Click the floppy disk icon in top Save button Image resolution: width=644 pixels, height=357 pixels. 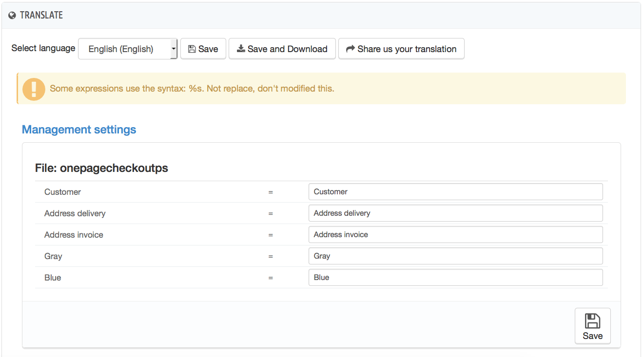pyautogui.click(x=192, y=49)
